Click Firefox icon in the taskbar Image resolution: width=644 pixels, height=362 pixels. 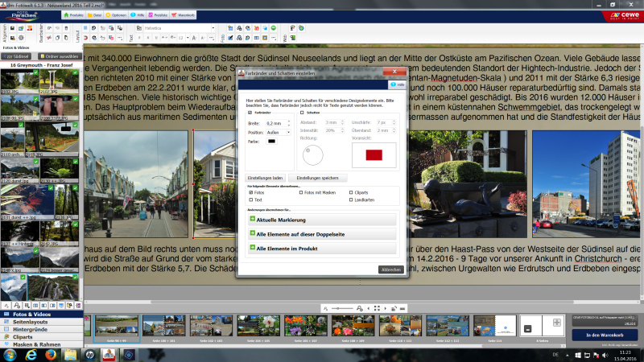point(51,354)
